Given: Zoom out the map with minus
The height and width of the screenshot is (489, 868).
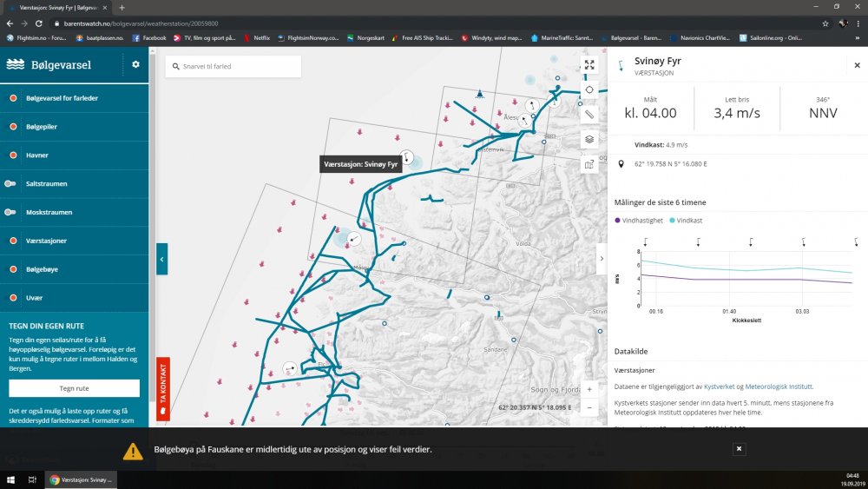Looking at the screenshot, I should click(x=589, y=407).
